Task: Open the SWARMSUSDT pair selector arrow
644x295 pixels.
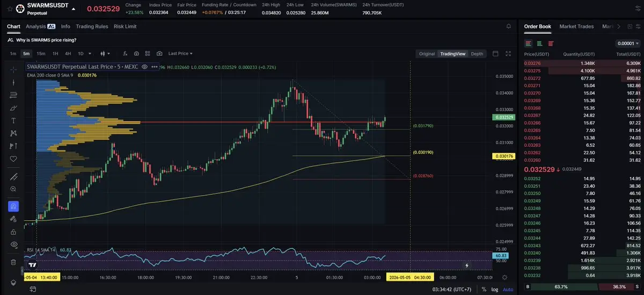Action: point(73,8)
